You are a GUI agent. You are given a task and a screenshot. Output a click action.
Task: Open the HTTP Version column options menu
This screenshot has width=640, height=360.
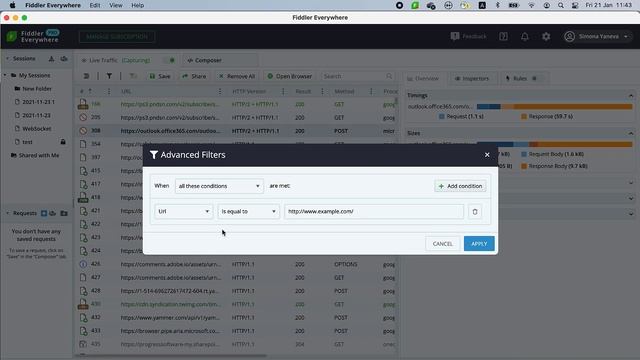click(283, 91)
